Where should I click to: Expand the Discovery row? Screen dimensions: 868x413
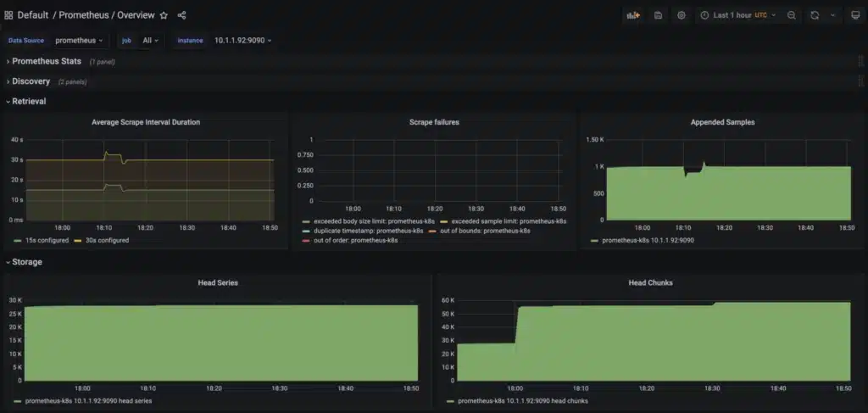coord(31,81)
